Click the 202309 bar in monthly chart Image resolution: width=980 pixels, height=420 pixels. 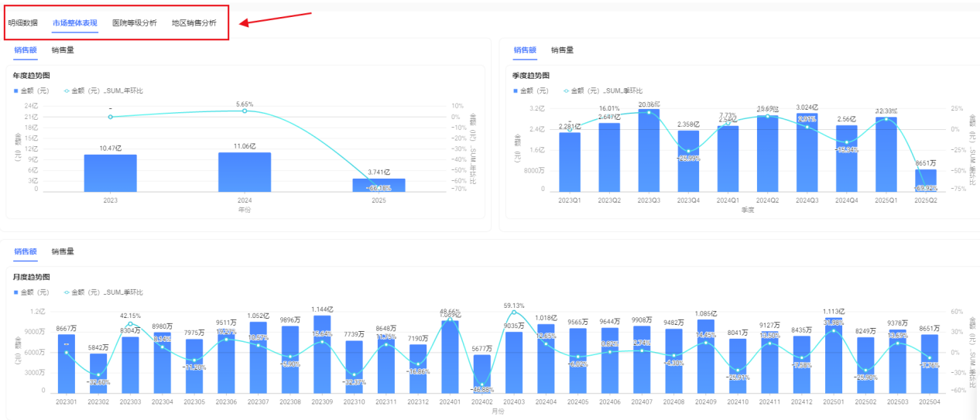click(x=322, y=353)
